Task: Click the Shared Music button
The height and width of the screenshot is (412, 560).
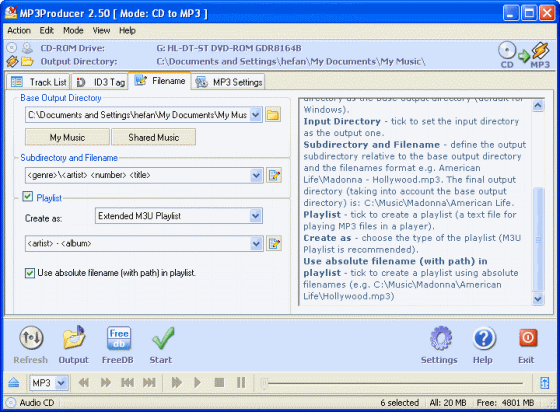Action: tap(154, 137)
